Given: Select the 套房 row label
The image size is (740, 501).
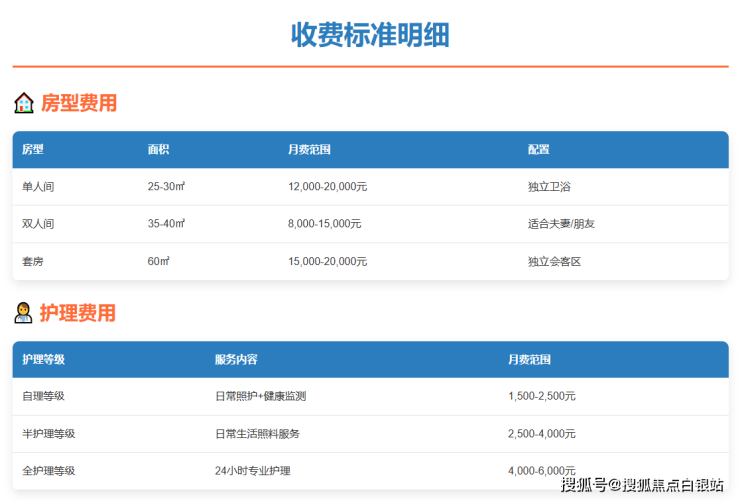Looking at the screenshot, I should (x=33, y=261).
